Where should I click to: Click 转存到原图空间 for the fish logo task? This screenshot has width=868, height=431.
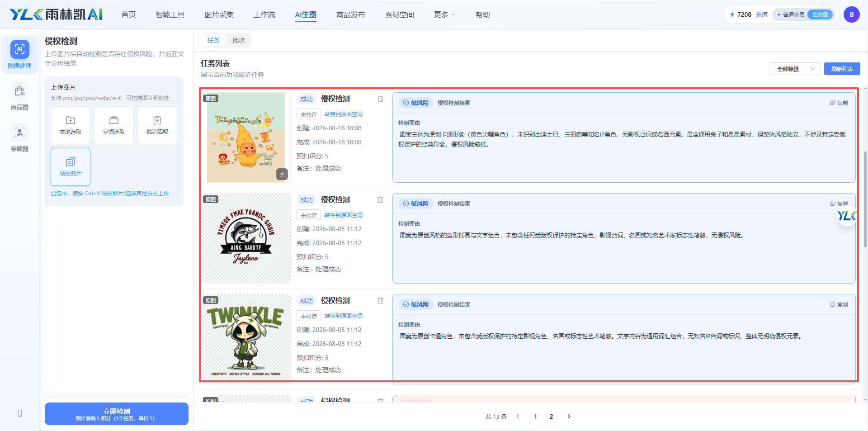344,215
